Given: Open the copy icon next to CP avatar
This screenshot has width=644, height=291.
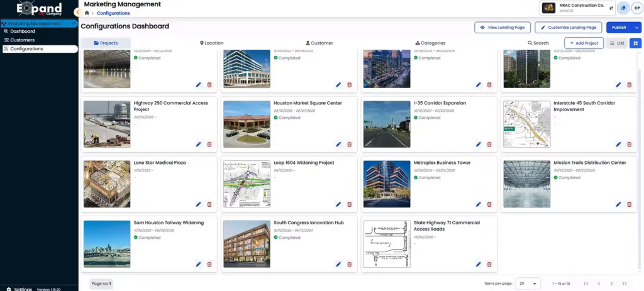Looking at the screenshot, I should click(623, 8).
